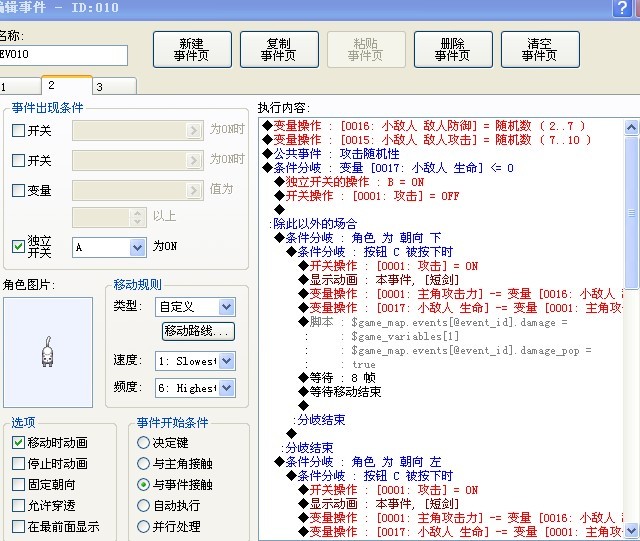Select the 除此以外的场合 line
Viewport: 640px width, 541px height.
click(313, 224)
